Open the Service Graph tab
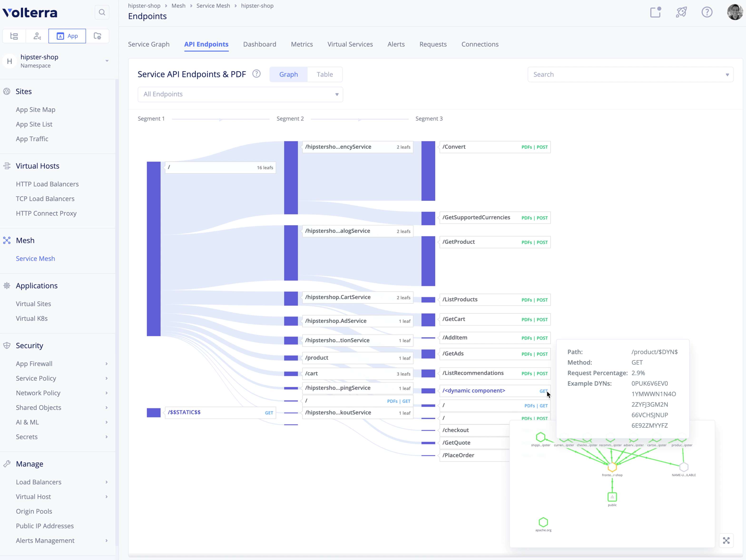 [x=149, y=44]
